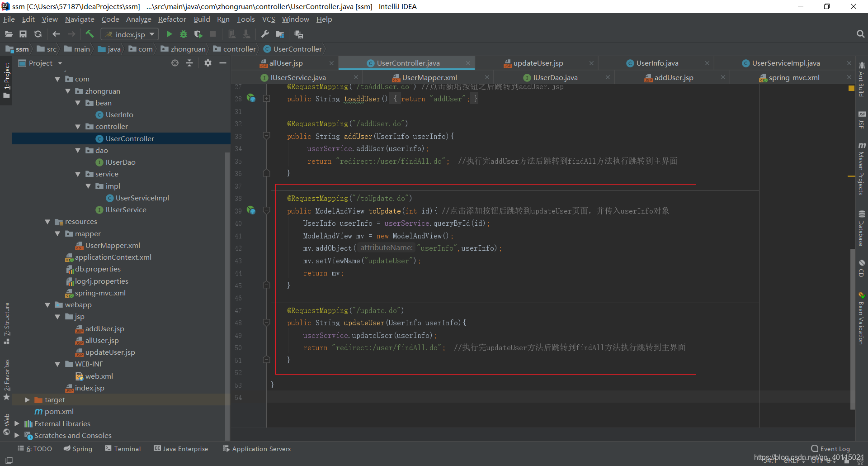Open Settings via the wrench icon
The width and height of the screenshot is (868, 466).
pyautogui.click(x=265, y=34)
